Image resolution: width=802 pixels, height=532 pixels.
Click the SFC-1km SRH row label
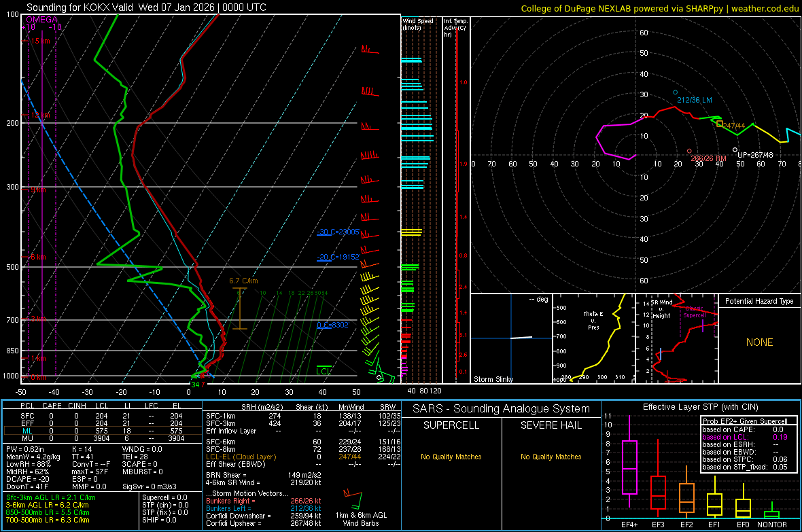221,416
